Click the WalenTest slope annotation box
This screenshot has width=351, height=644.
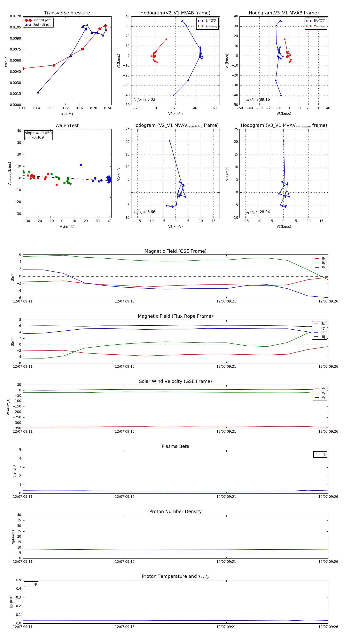click(x=38, y=135)
